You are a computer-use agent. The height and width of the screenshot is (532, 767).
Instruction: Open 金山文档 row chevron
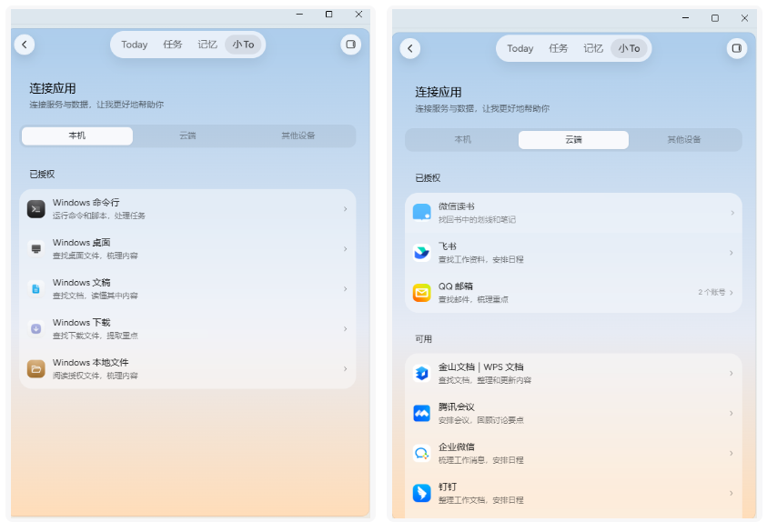(732, 373)
